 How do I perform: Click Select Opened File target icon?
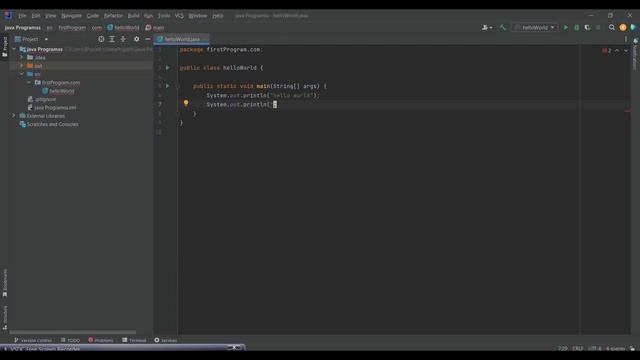click(101, 39)
